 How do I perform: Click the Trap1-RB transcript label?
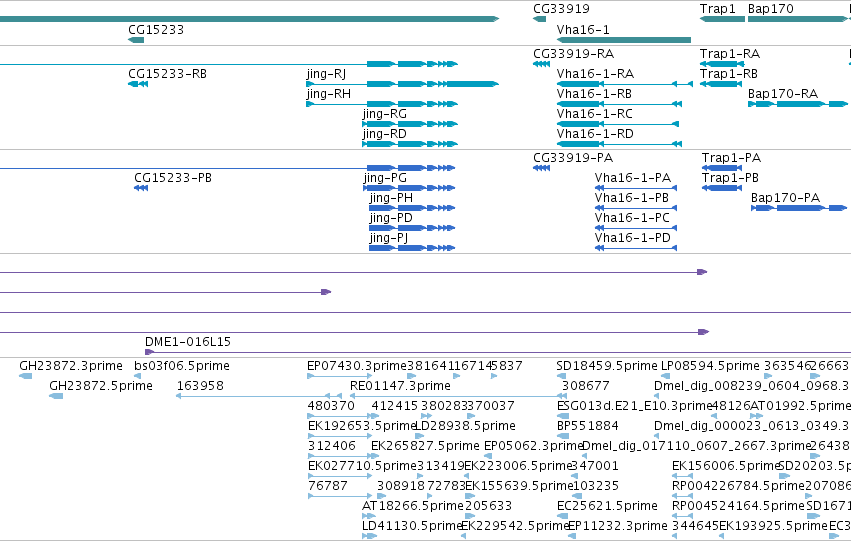coord(728,74)
